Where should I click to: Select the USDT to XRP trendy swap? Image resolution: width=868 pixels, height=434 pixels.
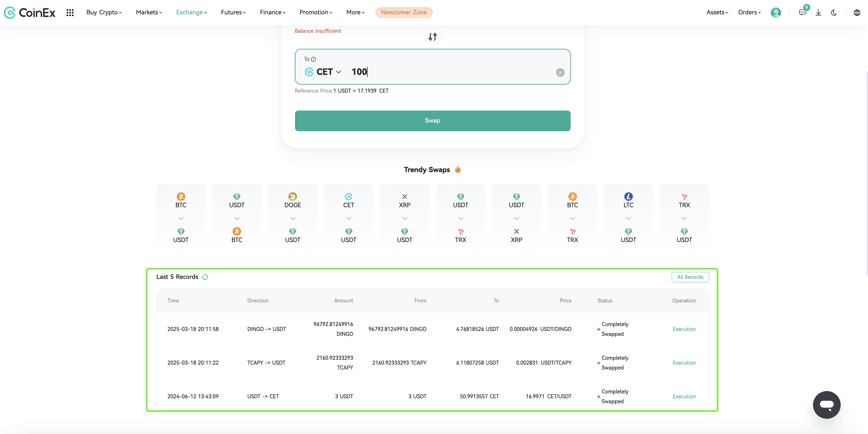(x=517, y=218)
